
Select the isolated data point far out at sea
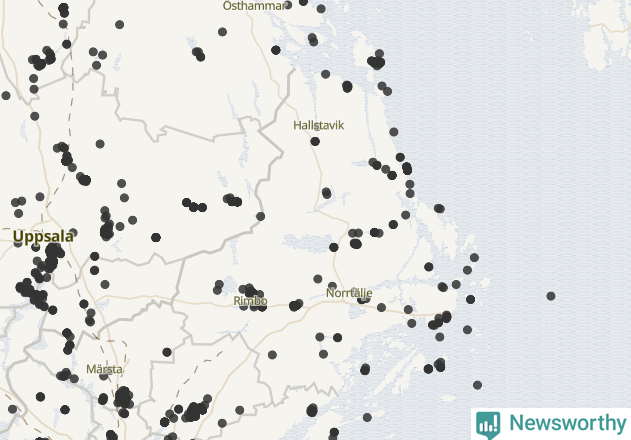(551, 296)
